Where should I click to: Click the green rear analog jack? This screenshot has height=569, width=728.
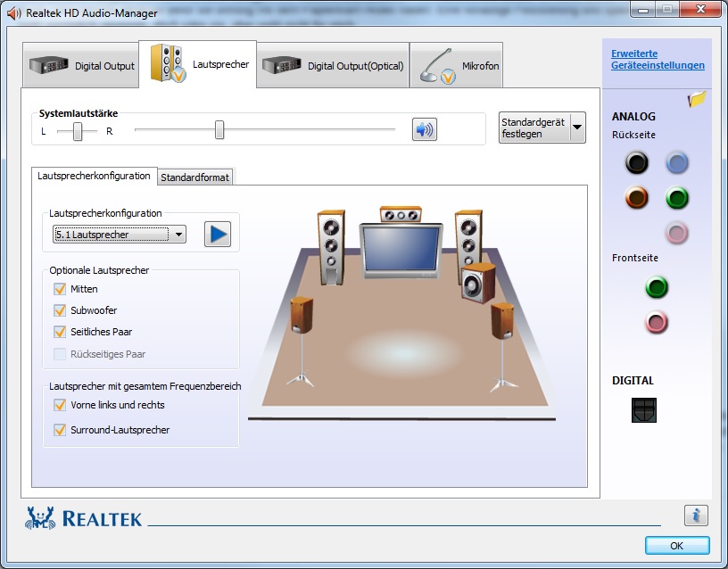(677, 198)
